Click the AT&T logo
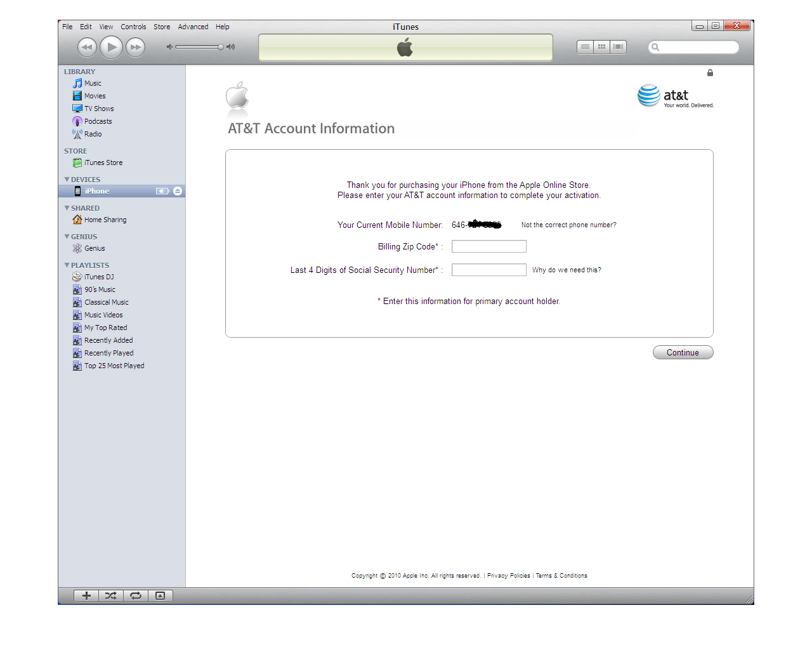 (676, 96)
